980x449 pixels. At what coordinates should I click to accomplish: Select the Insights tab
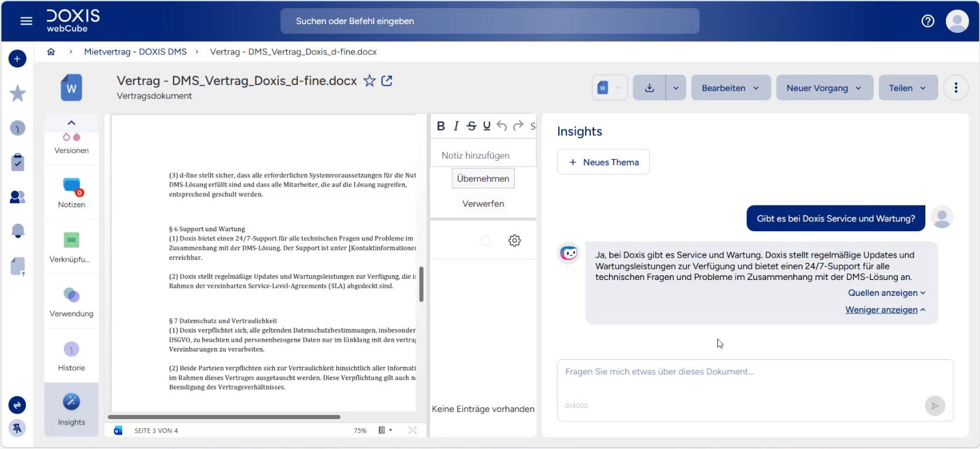click(72, 410)
